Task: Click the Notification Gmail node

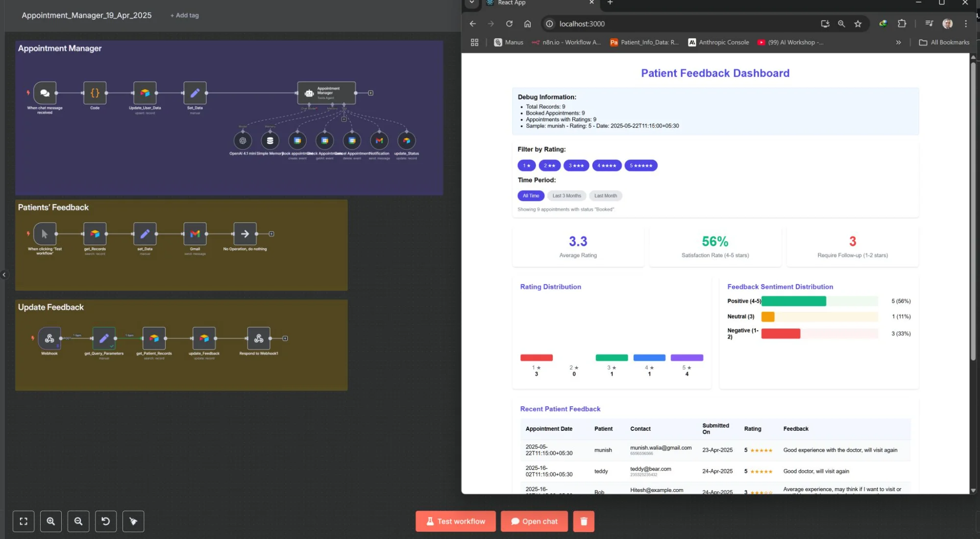Action: (x=380, y=141)
